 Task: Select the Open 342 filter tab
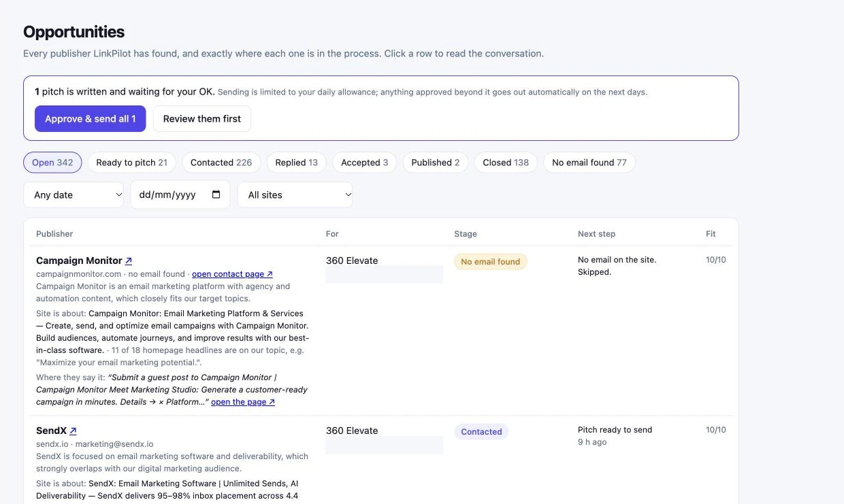(52, 163)
